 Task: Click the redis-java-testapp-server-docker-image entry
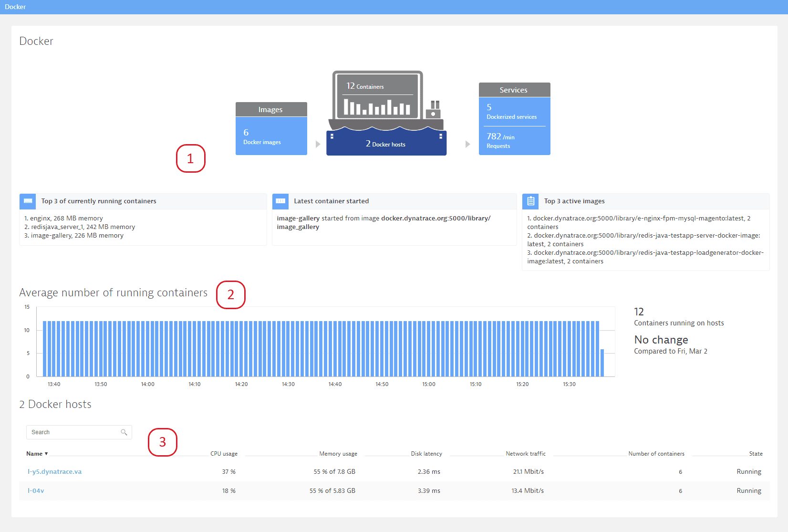[643, 240]
